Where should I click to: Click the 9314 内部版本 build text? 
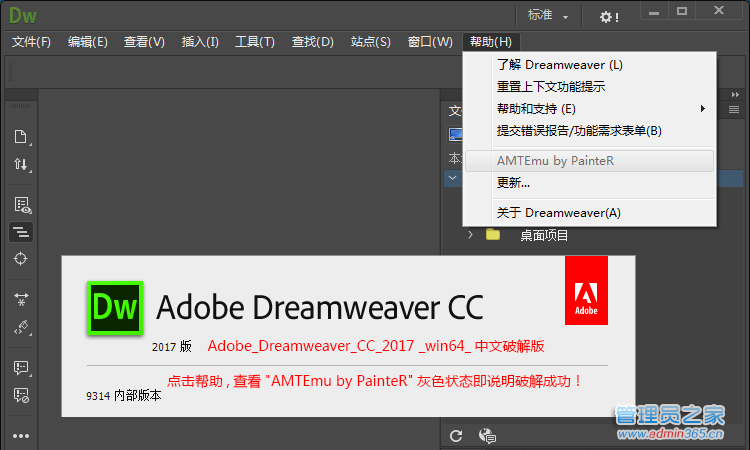click(123, 395)
